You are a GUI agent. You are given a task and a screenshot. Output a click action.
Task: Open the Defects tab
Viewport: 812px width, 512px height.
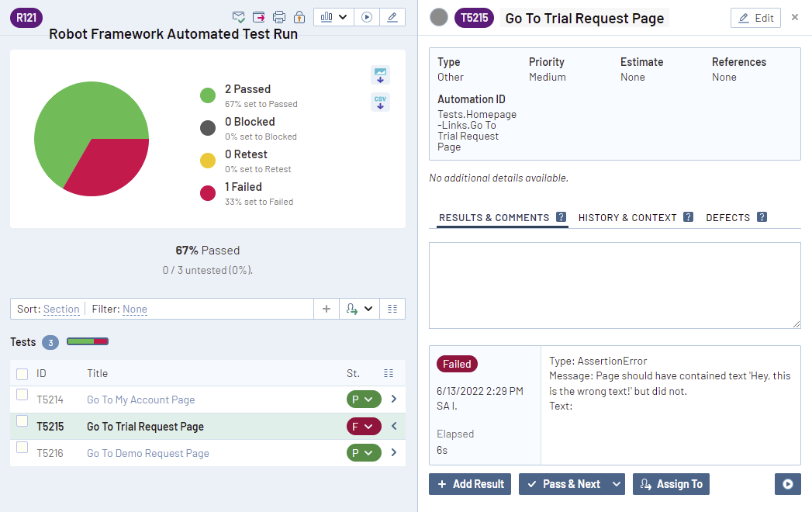click(727, 218)
